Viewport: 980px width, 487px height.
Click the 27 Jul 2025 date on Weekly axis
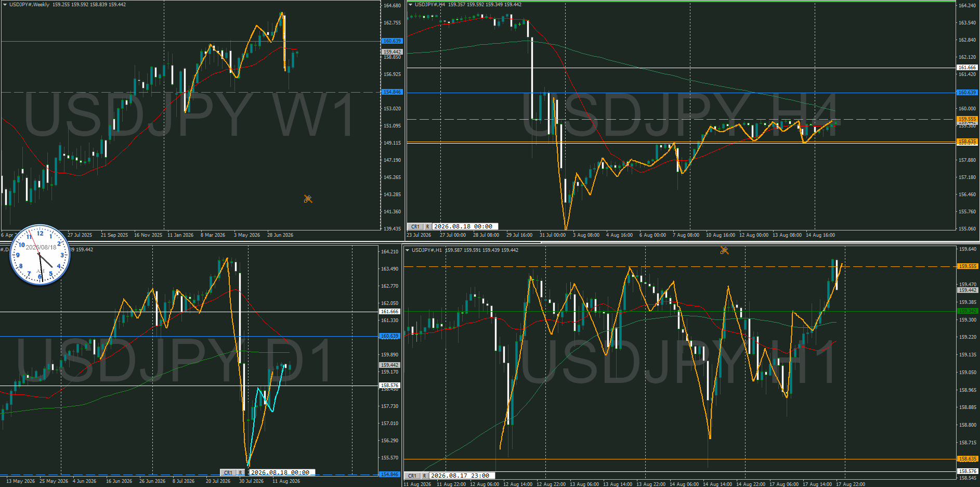point(80,235)
